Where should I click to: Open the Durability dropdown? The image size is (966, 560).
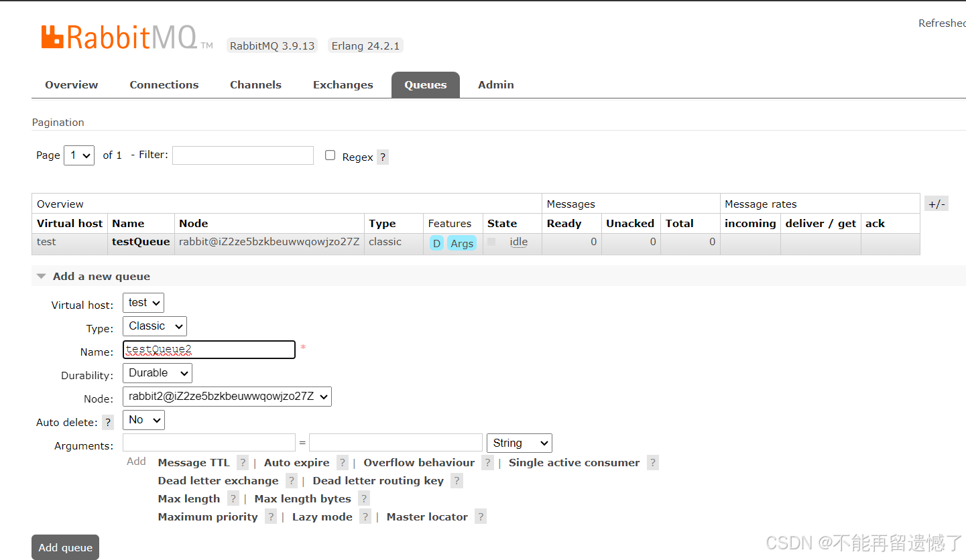click(158, 373)
